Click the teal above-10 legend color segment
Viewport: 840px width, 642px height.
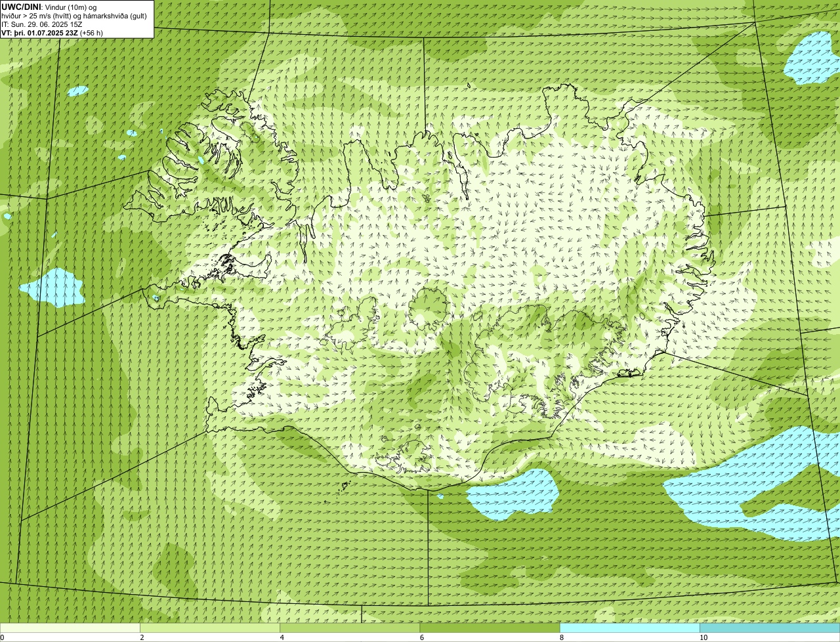[x=770, y=628]
